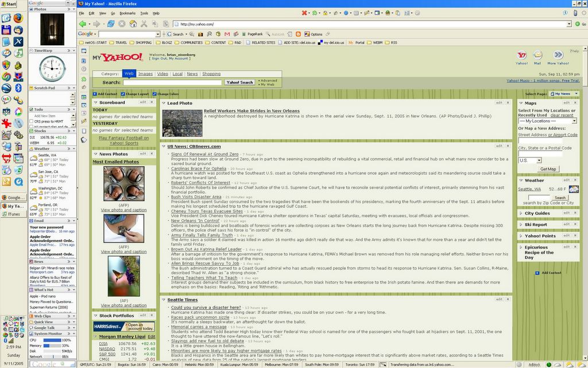The image size is (588, 368).
Task: Click the floppy disk icon in quick launch
Action: click(6, 30)
